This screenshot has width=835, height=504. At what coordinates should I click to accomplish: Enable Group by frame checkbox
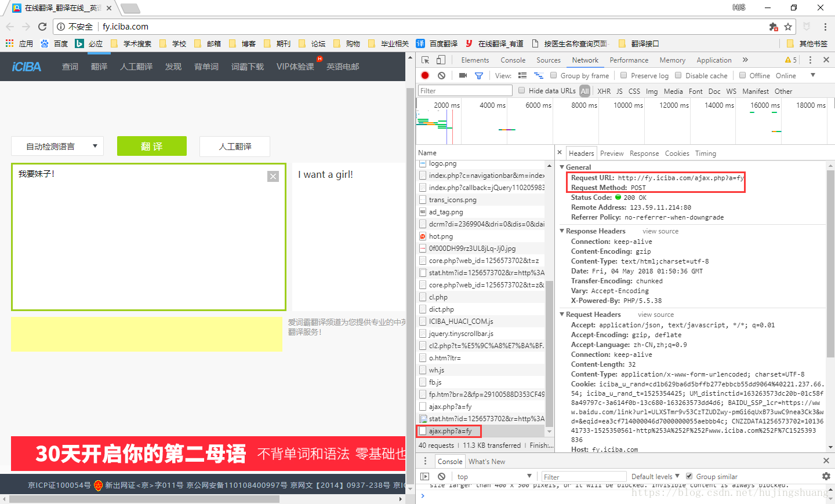coord(554,75)
